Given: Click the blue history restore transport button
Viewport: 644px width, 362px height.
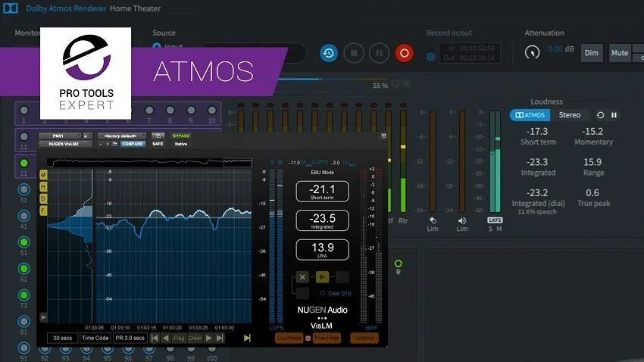Looking at the screenshot, I should pyautogui.click(x=329, y=53).
